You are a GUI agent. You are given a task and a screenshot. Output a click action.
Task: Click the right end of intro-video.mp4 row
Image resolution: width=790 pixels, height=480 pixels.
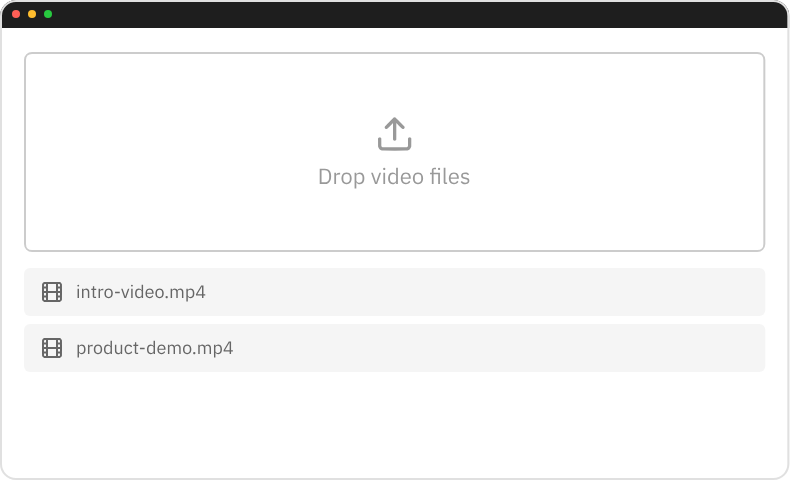pos(730,292)
